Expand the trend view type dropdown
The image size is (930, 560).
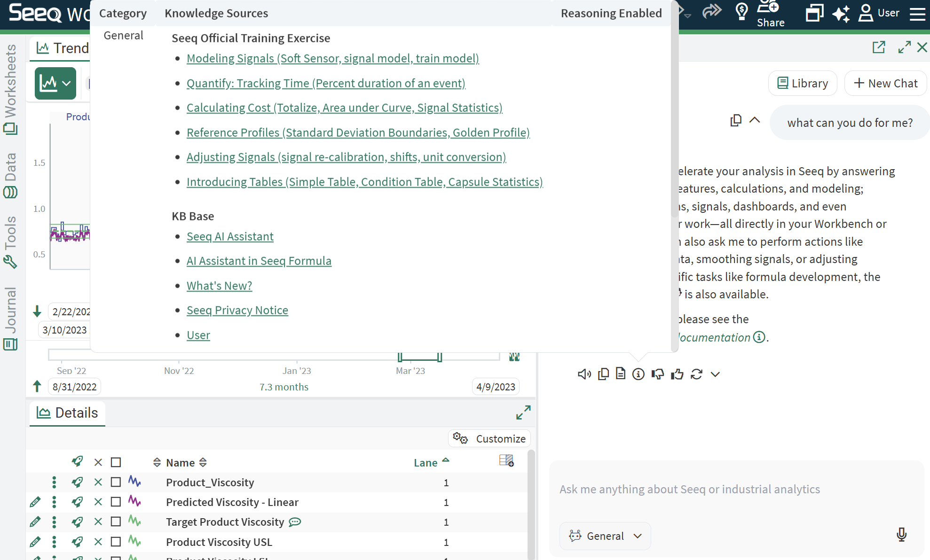(55, 83)
